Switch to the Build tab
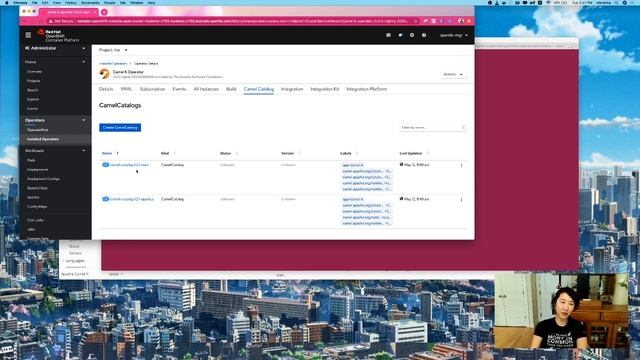 (x=231, y=89)
